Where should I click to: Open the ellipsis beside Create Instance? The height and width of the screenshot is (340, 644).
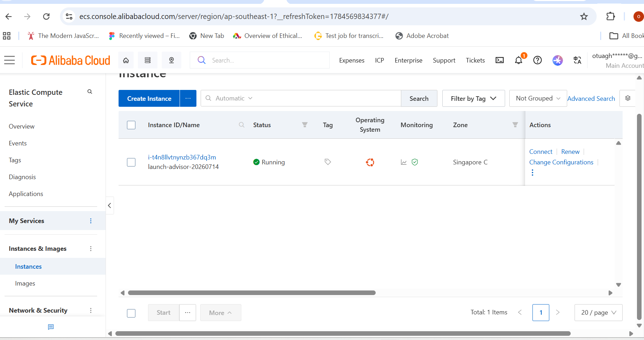188,98
